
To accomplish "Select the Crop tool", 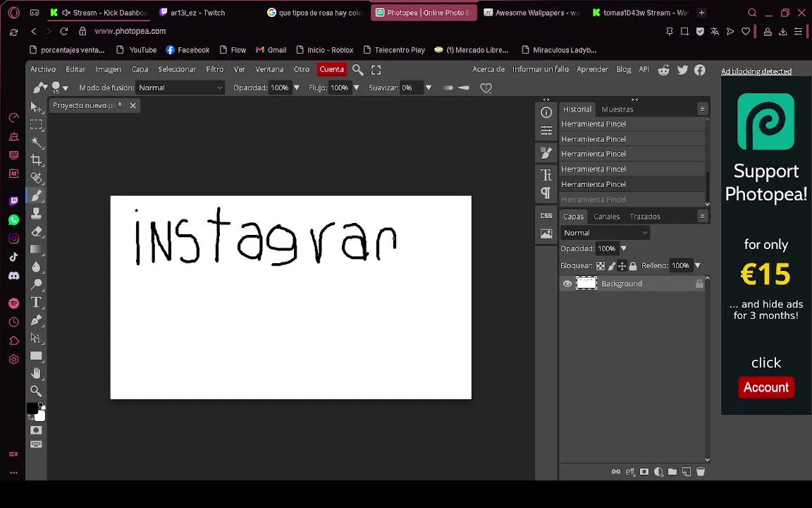I will click(x=36, y=159).
